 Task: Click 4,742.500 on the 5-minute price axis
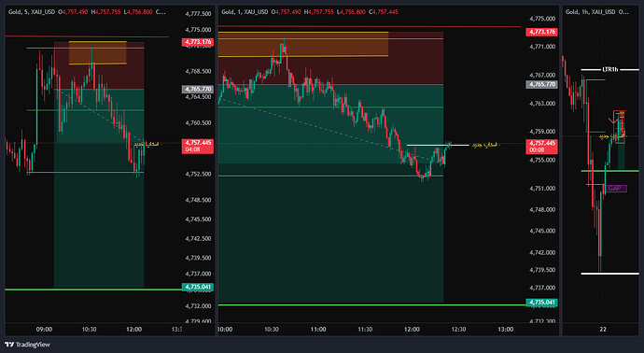click(x=199, y=239)
